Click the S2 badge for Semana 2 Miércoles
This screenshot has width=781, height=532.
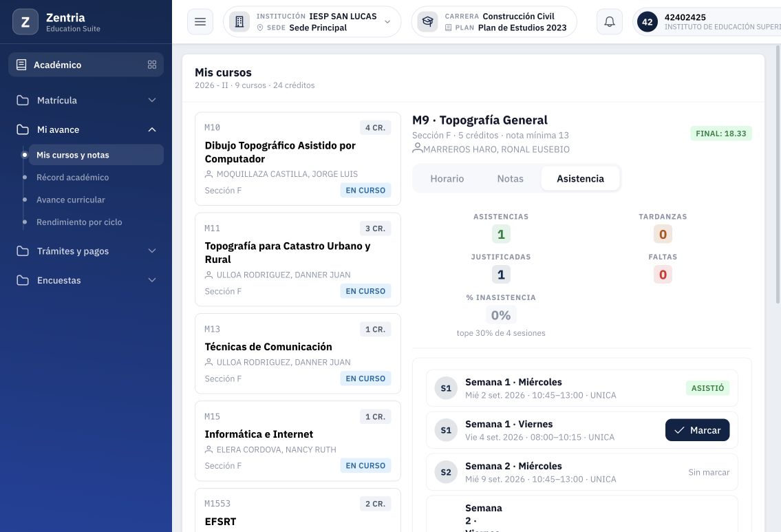[x=446, y=471]
